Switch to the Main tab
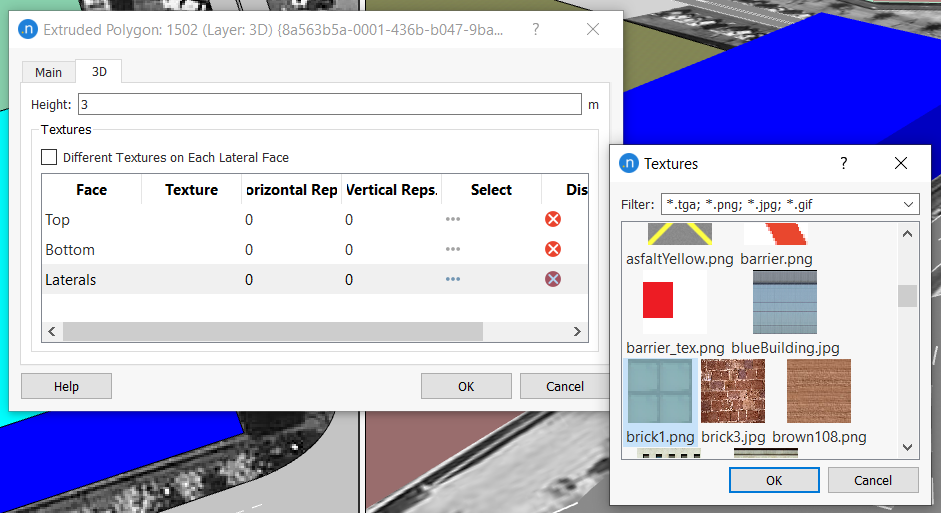The width and height of the screenshot is (941, 513). coord(48,72)
